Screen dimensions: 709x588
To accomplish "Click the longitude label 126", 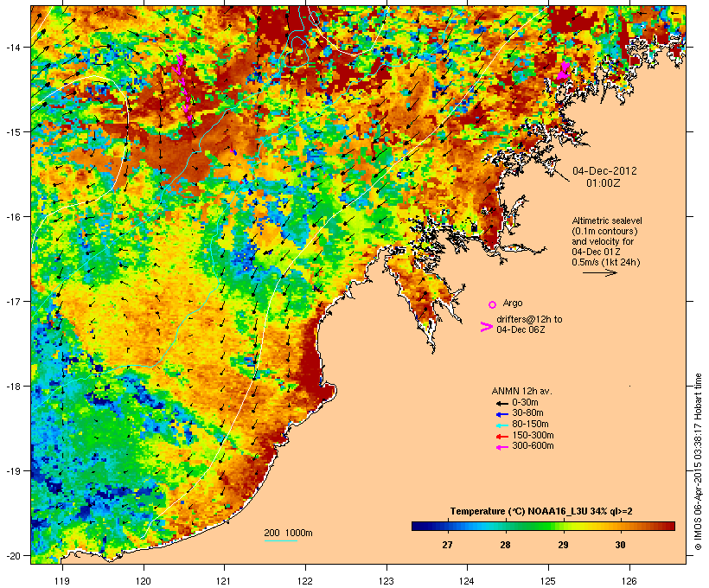I will tap(629, 581).
